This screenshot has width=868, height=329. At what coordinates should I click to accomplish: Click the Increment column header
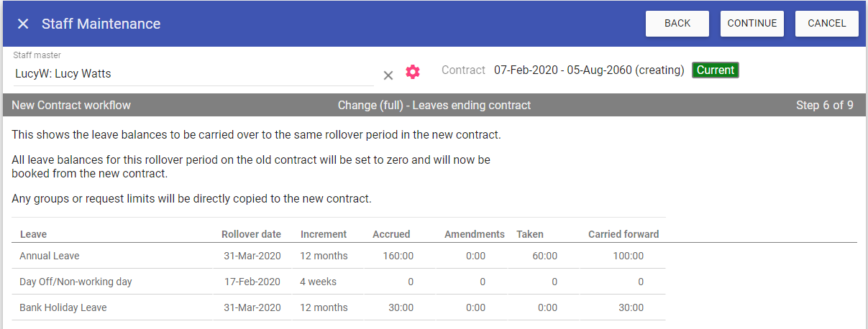pyautogui.click(x=324, y=234)
